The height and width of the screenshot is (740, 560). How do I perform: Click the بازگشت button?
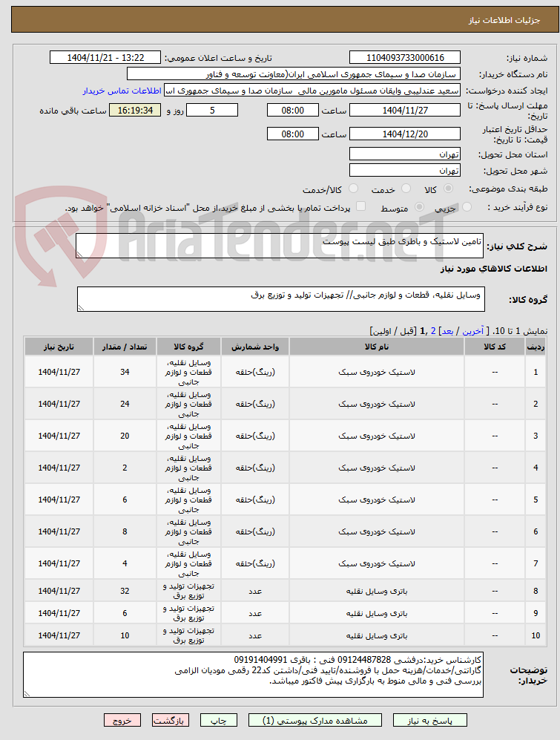click(x=171, y=720)
